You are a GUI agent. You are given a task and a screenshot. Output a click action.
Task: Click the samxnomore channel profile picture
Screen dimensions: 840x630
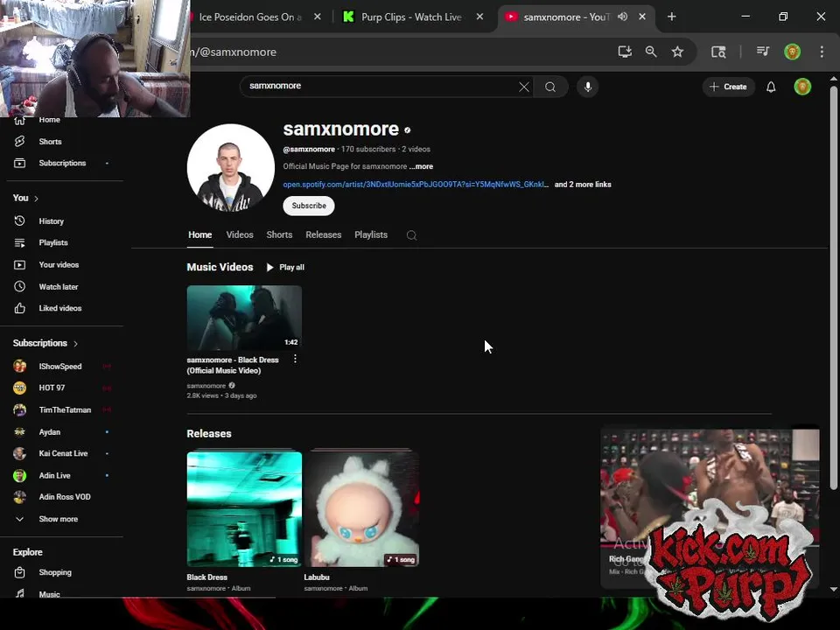[230, 168]
